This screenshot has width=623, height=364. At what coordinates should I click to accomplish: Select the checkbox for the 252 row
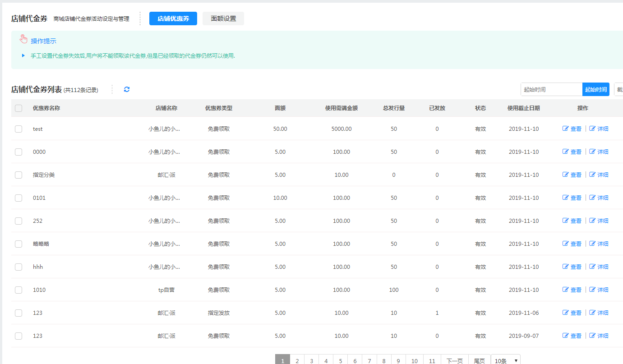[18, 221]
